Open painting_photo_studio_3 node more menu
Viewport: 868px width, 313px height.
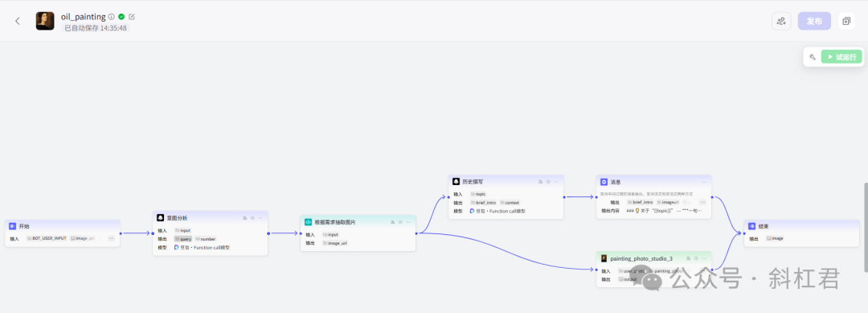pos(703,258)
